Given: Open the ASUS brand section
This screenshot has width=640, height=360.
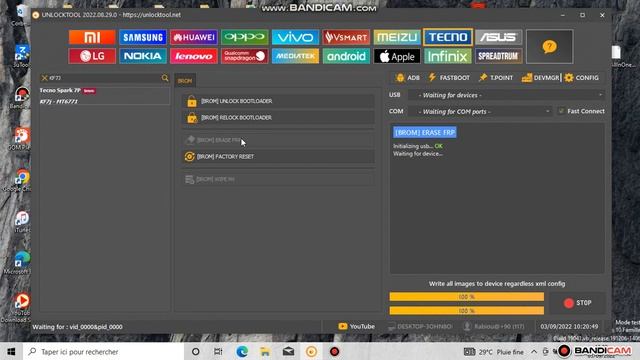Looking at the screenshot, I should [498, 37].
